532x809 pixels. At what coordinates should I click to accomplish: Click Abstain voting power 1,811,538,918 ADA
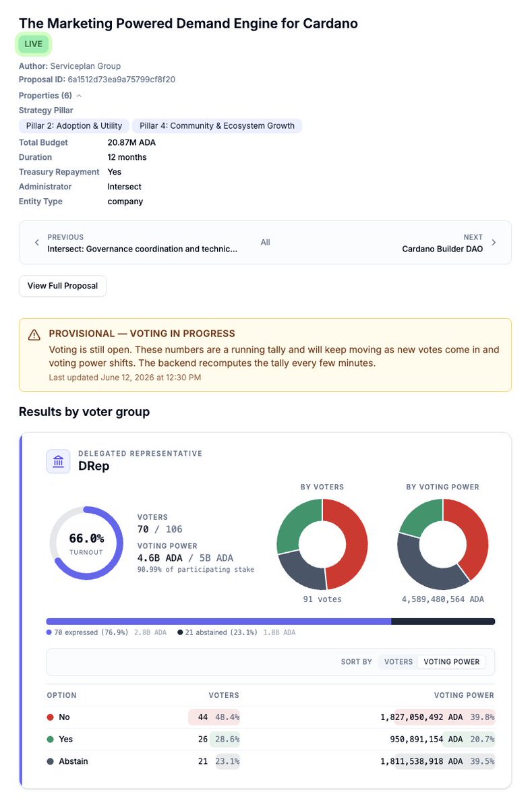coord(421,762)
